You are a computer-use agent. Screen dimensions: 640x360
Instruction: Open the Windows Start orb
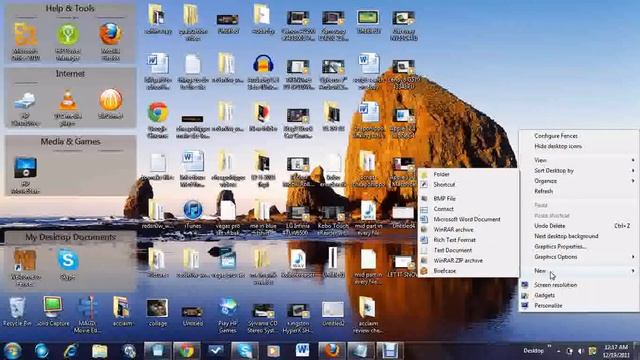12,351
